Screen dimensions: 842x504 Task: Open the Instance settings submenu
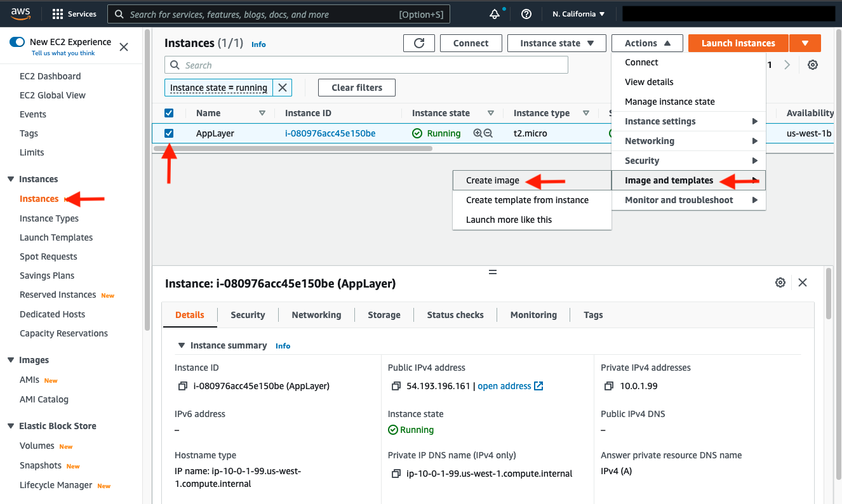coord(688,121)
